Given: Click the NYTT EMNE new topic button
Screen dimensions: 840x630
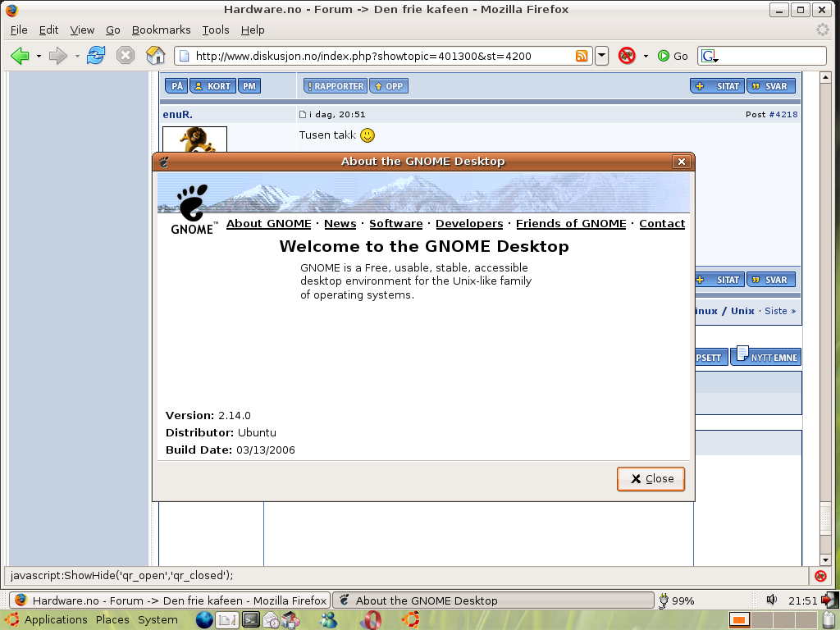Looking at the screenshot, I should (766, 356).
